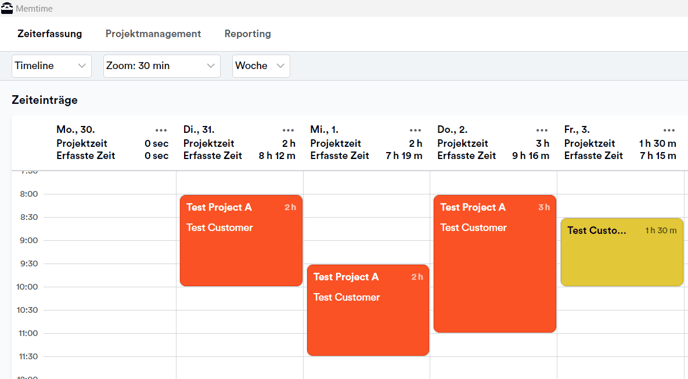Open the three-dot menu for Di., 31.
Screen dimensions: 688x379
pyautogui.click(x=288, y=130)
